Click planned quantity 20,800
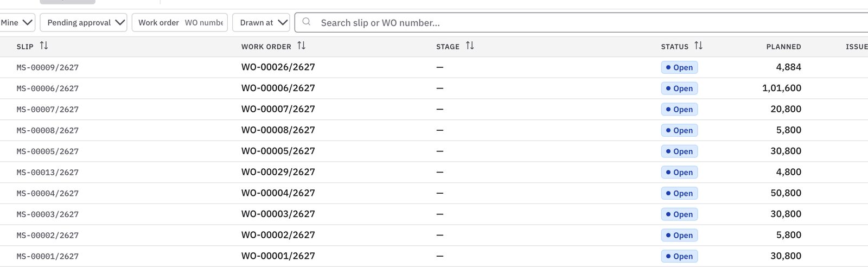Image resolution: width=868 pixels, height=267 pixels. point(786,109)
